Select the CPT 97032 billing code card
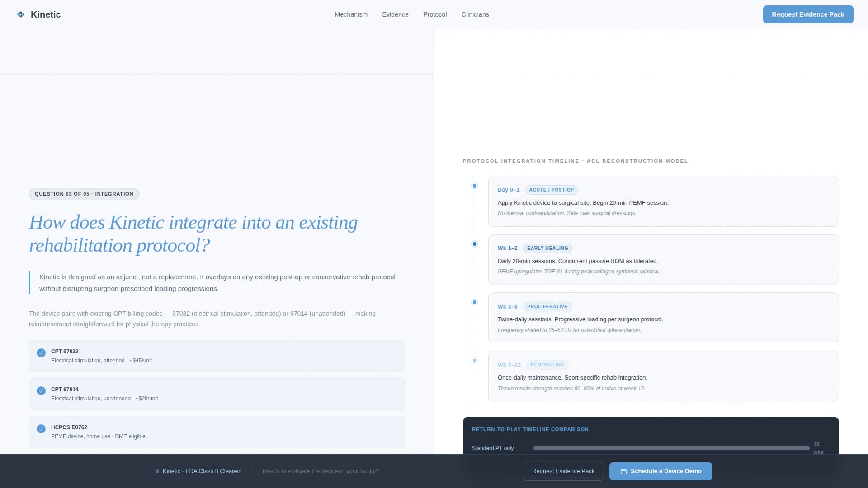 [x=217, y=356]
